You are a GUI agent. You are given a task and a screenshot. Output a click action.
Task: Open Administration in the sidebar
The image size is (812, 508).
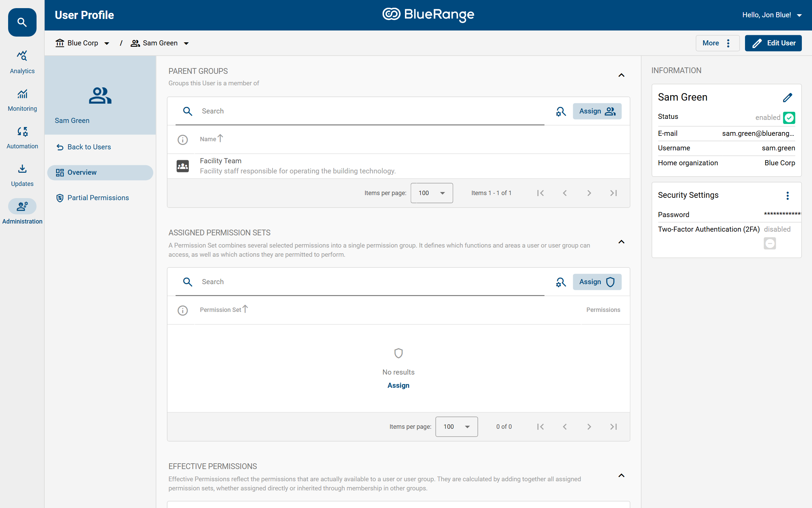point(22,212)
